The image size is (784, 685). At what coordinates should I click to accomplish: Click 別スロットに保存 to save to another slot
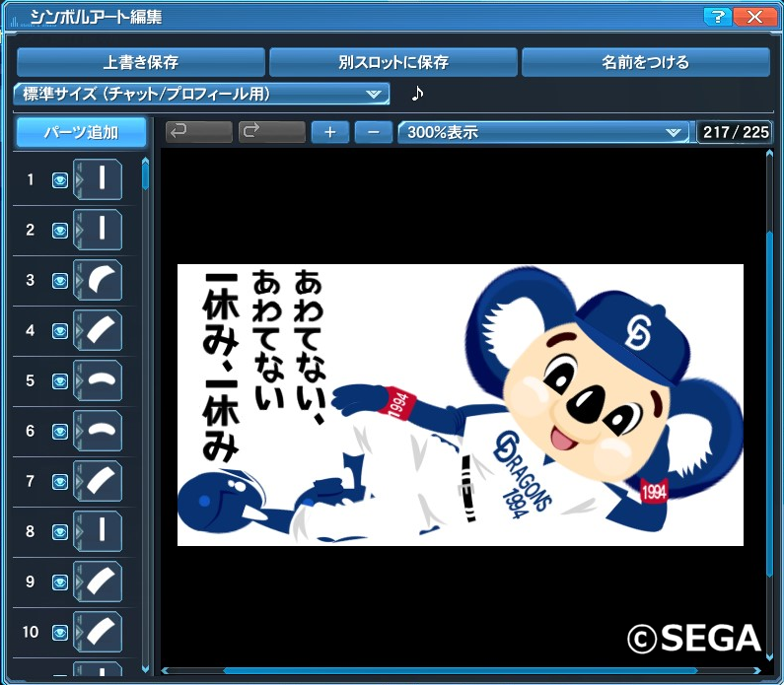coord(393,62)
